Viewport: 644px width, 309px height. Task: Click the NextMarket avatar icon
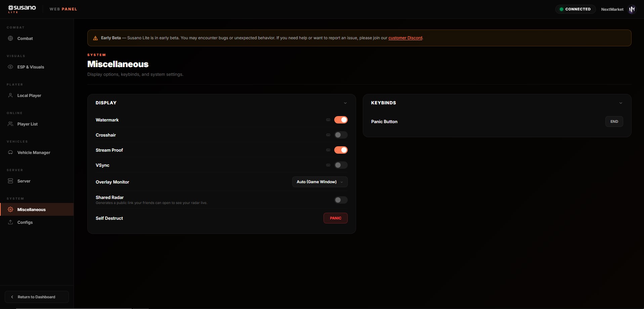pyautogui.click(x=632, y=9)
